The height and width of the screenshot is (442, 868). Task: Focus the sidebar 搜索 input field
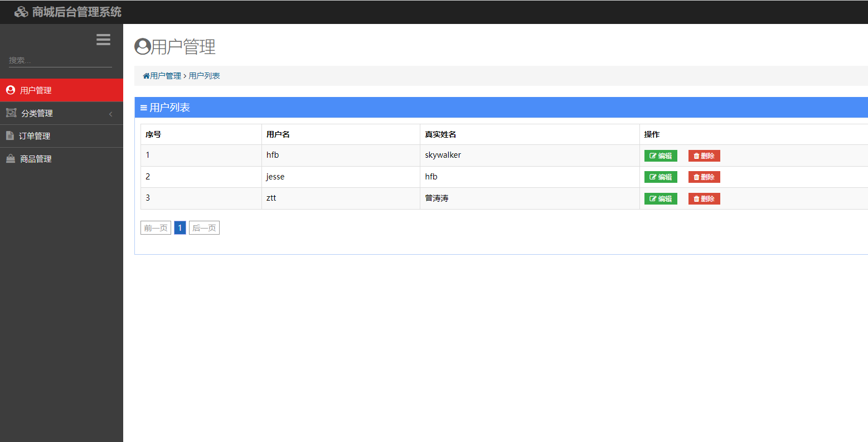point(60,60)
